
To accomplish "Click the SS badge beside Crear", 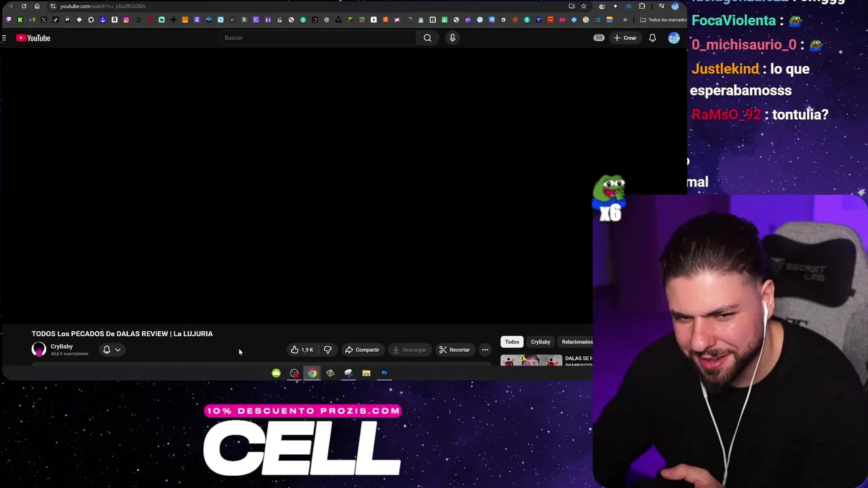I will (x=599, y=38).
